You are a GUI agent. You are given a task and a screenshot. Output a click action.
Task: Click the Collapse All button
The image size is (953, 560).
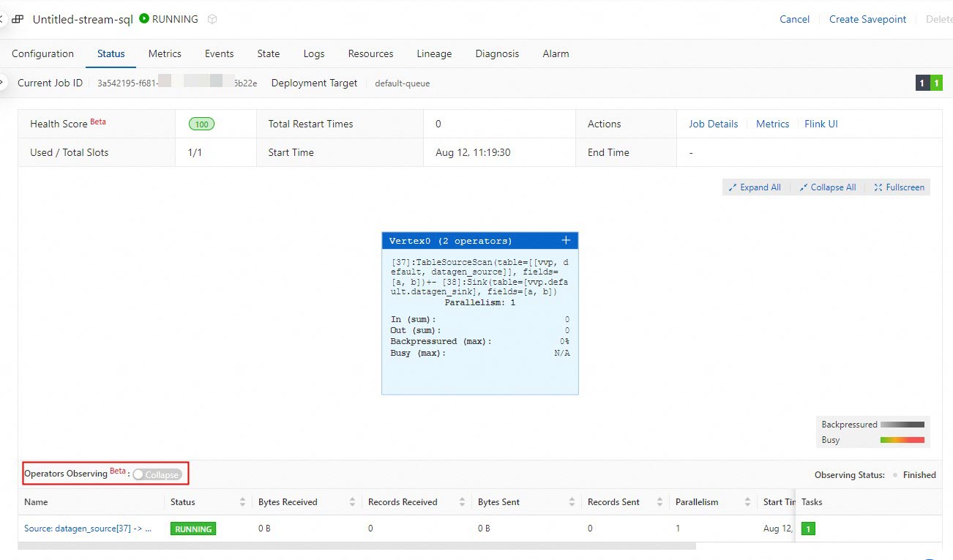tap(828, 187)
